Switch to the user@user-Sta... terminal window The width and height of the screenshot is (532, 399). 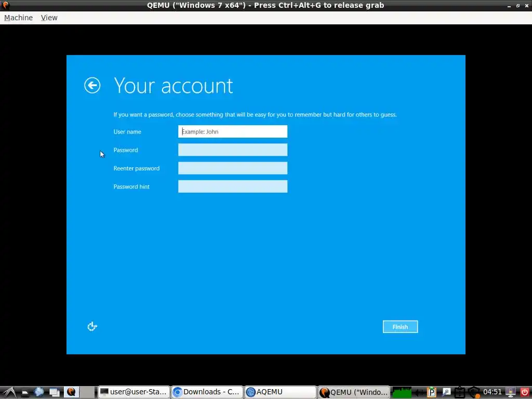click(134, 392)
